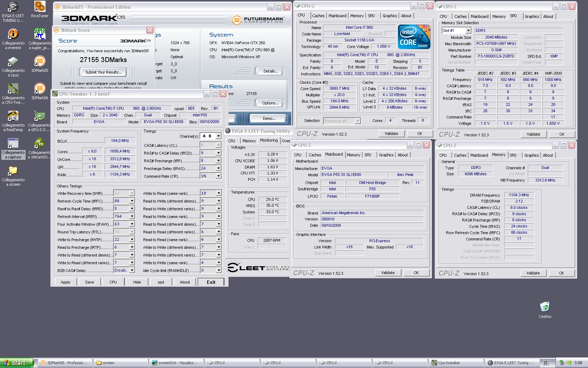Open Caches tab in top-left CPU-Z window
The width and height of the screenshot is (588, 368).
coord(318,16)
